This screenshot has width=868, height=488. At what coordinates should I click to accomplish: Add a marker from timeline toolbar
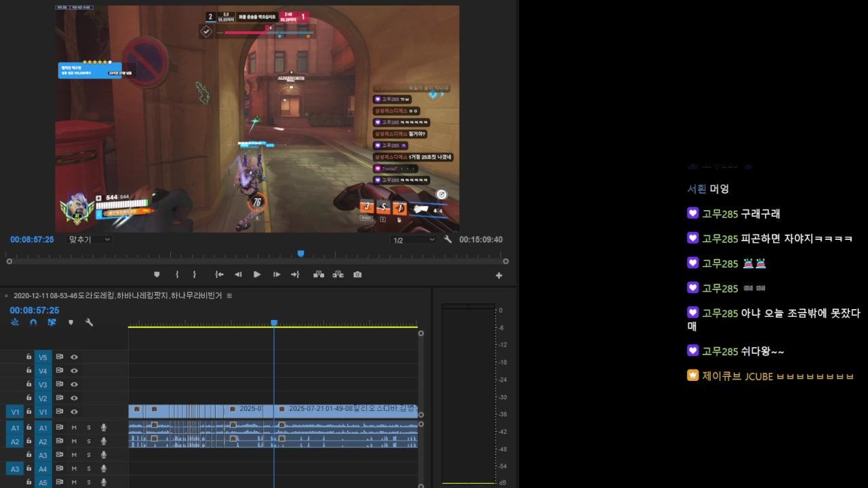tap(71, 323)
